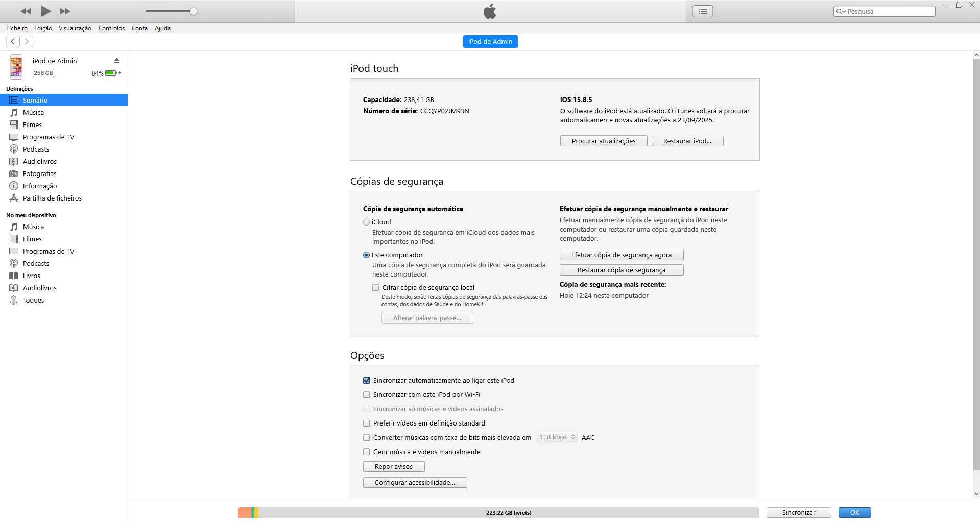Open the Ficheiro menu
The width and height of the screenshot is (980, 525).
(17, 28)
